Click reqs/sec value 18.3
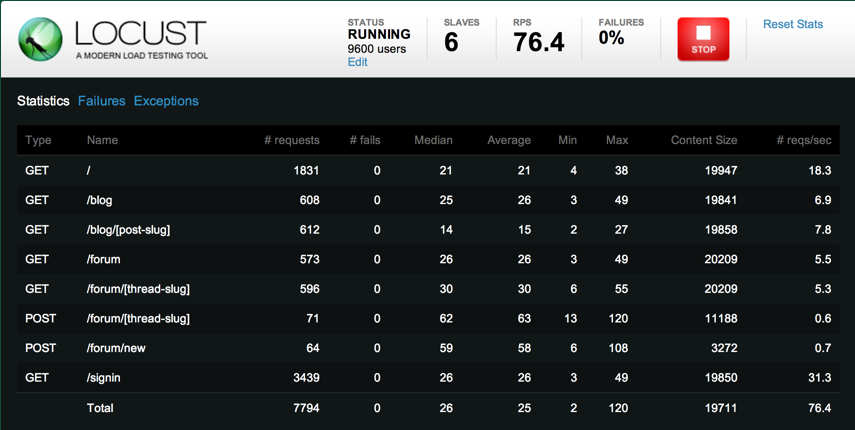Viewport: 855px width, 430px height. 820,171
